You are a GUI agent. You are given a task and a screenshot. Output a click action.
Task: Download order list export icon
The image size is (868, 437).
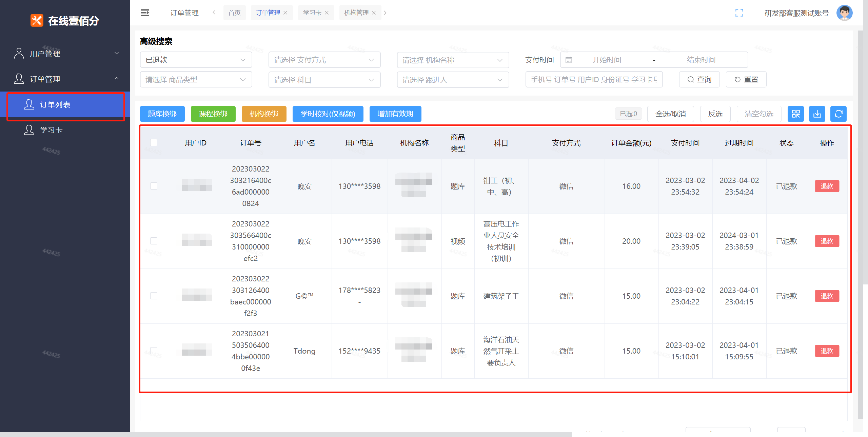(x=817, y=114)
